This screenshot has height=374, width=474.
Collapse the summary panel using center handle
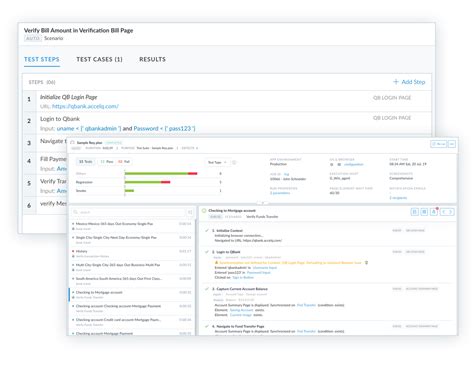click(x=263, y=203)
